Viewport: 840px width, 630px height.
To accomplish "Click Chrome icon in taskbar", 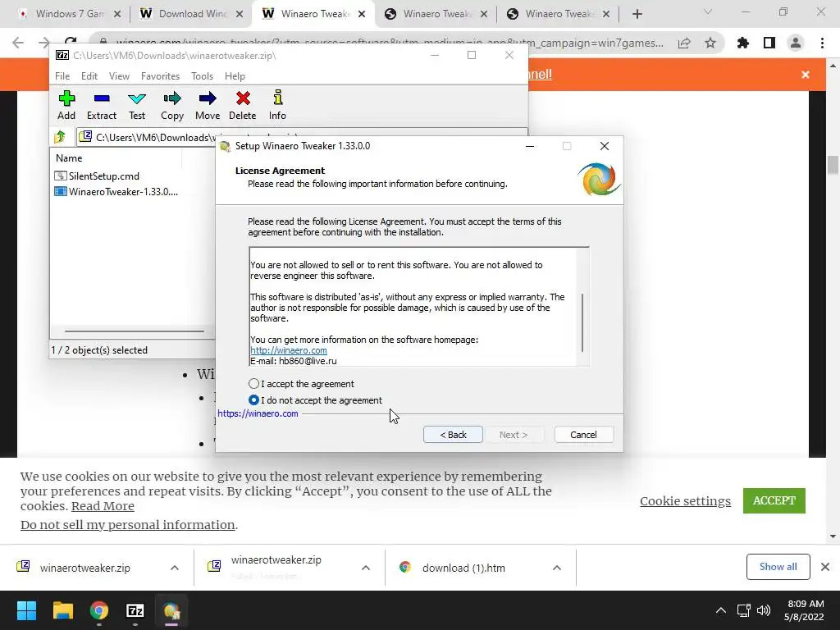I will click(99, 610).
